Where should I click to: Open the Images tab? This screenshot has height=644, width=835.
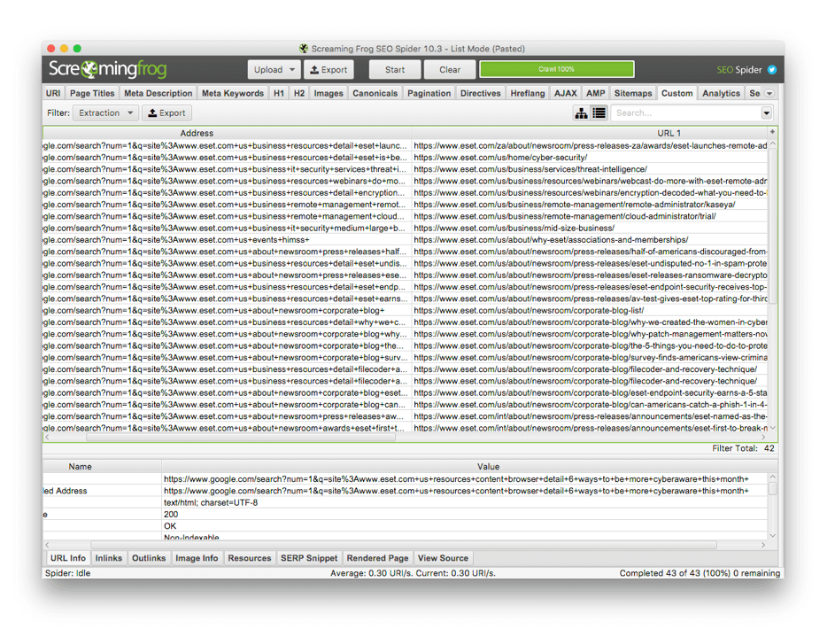click(328, 93)
